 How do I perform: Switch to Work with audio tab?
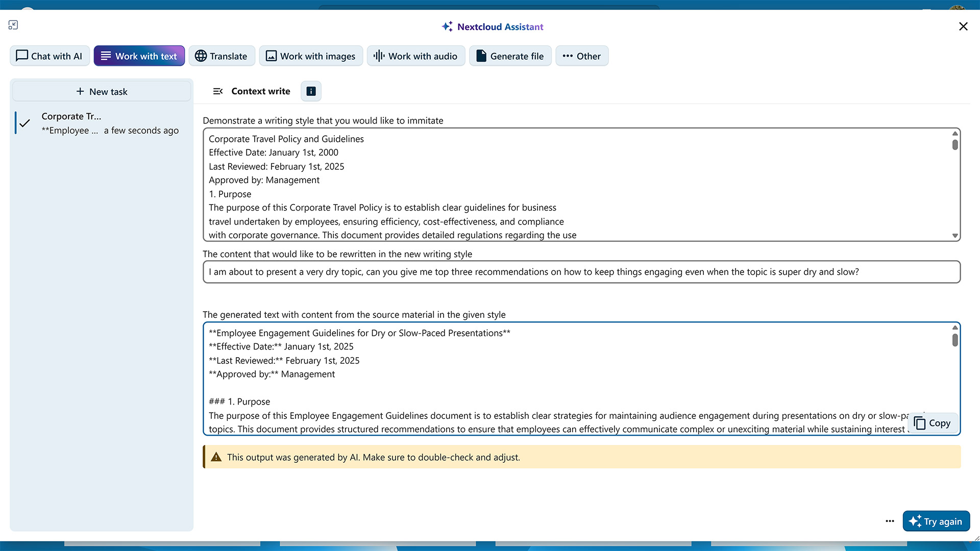pyautogui.click(x=415, y=56)
